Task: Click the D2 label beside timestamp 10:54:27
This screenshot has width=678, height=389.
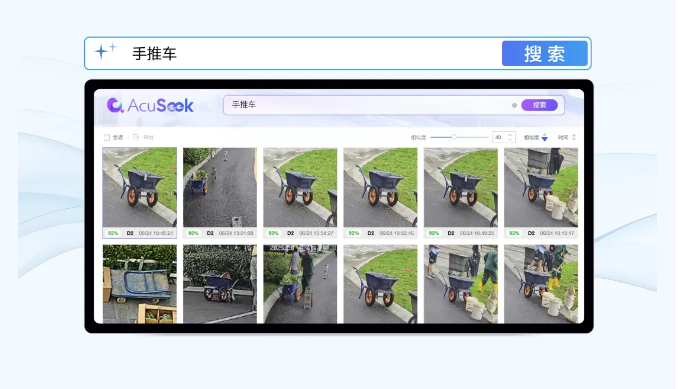Action: (291, 233)
